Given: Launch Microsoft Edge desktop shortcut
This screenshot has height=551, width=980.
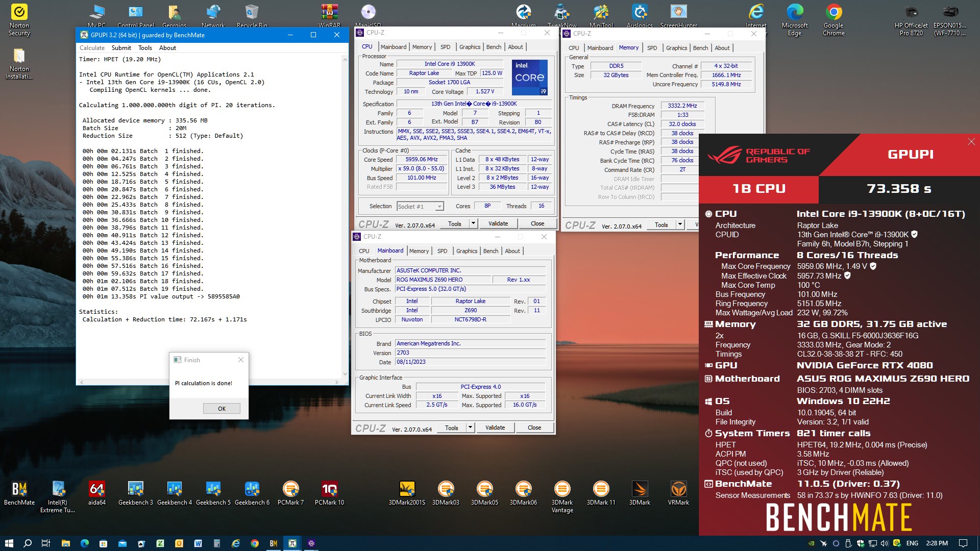Looking at the screenshot, I should (x=795, y=20).
